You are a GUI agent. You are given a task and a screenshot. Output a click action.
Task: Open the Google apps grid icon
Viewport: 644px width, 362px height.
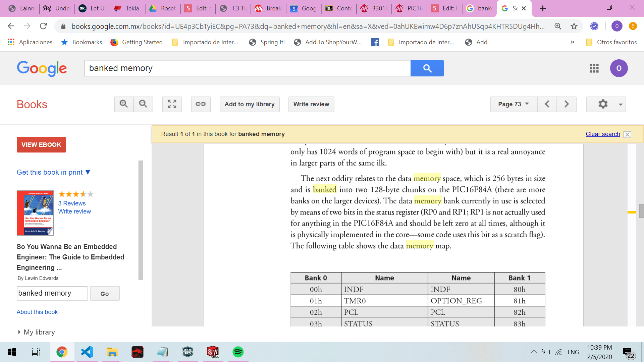click(594, 68)
